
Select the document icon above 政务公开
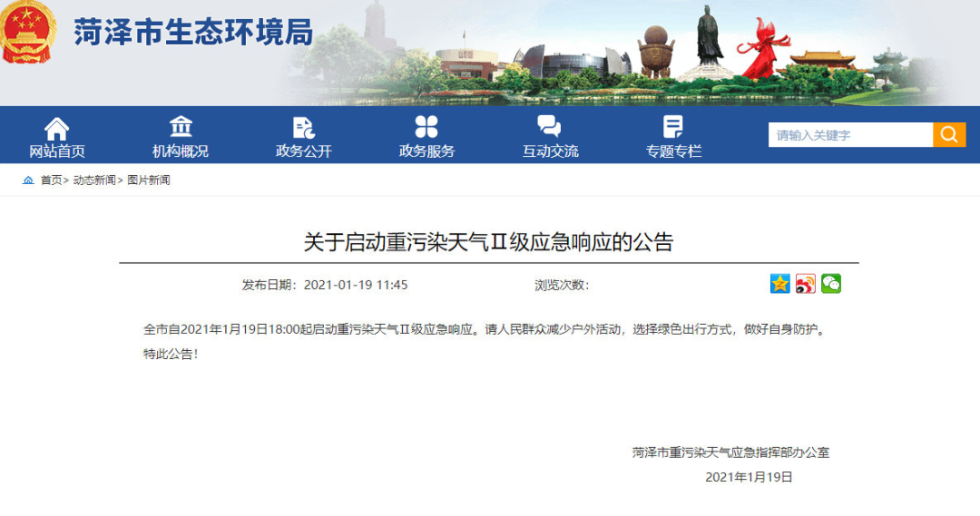[x=303, y=128]
